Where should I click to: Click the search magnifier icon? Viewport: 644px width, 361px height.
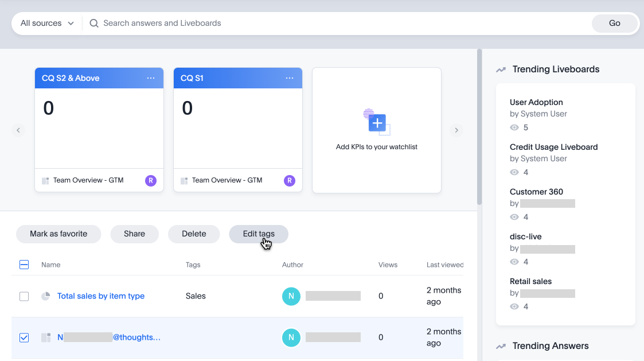click(94, 24)
